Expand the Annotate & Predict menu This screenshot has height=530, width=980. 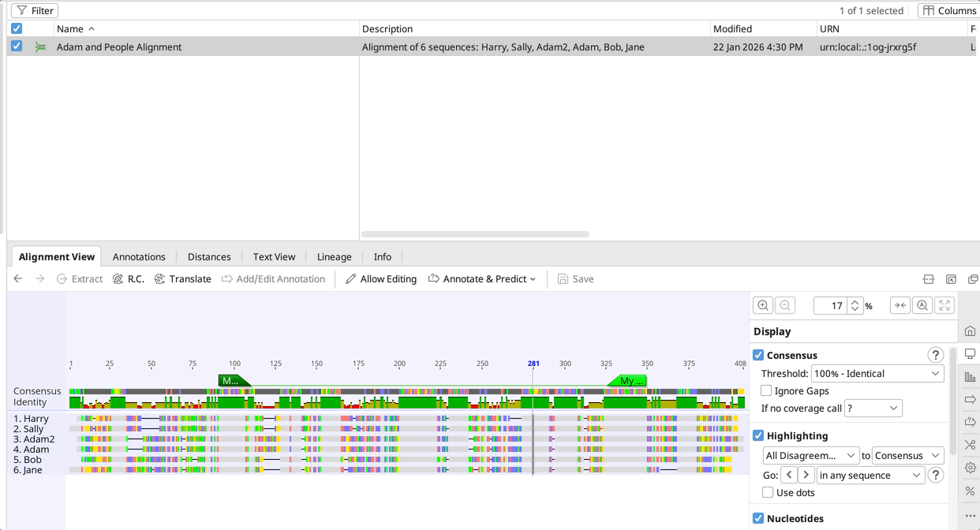pyautogui.click(x=481, y=279)
